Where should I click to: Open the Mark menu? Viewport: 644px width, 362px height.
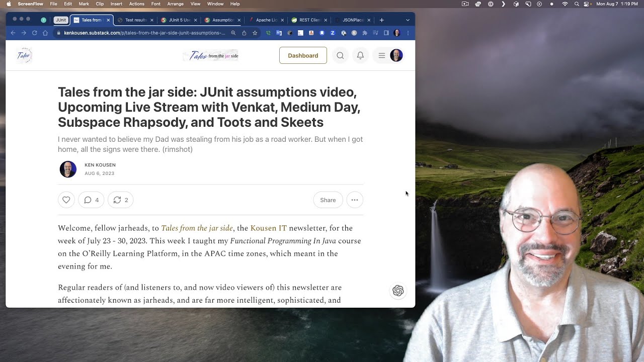[84, 4]
